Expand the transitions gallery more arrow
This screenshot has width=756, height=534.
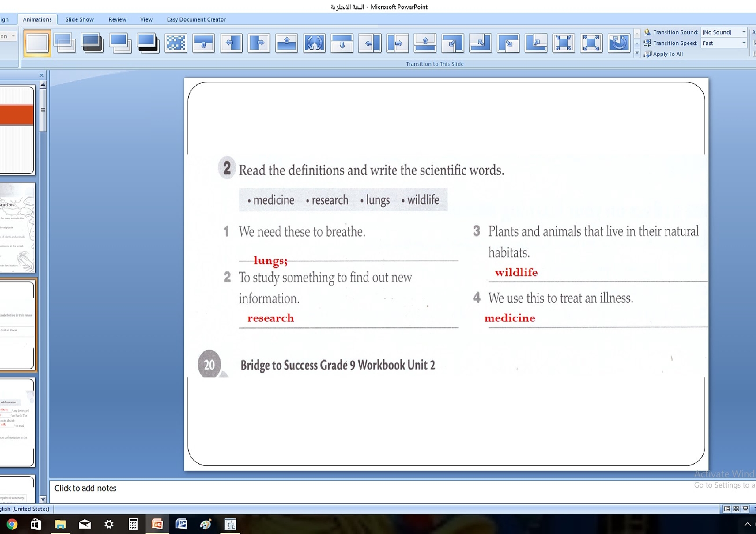click(x=637, y=54)
